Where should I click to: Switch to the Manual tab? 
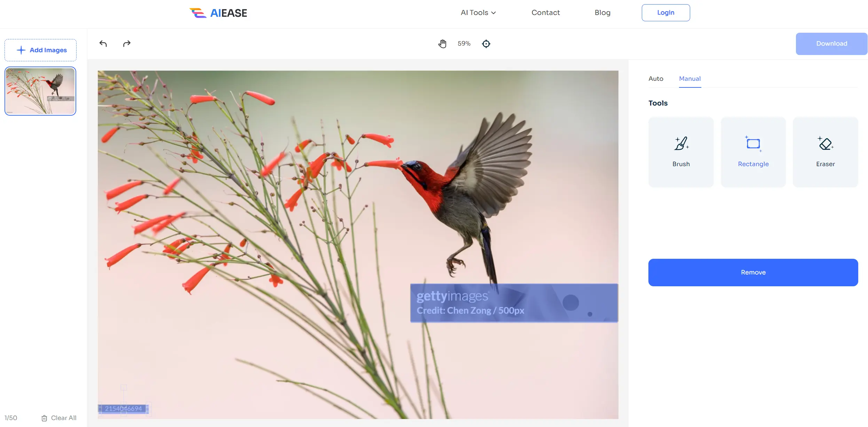(x=690, y=79)
